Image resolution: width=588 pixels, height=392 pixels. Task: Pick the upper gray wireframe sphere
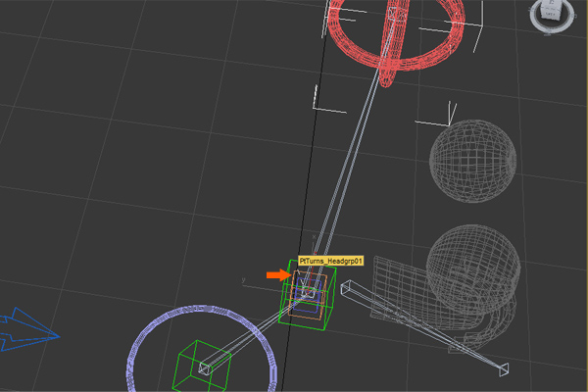[472, 161]
